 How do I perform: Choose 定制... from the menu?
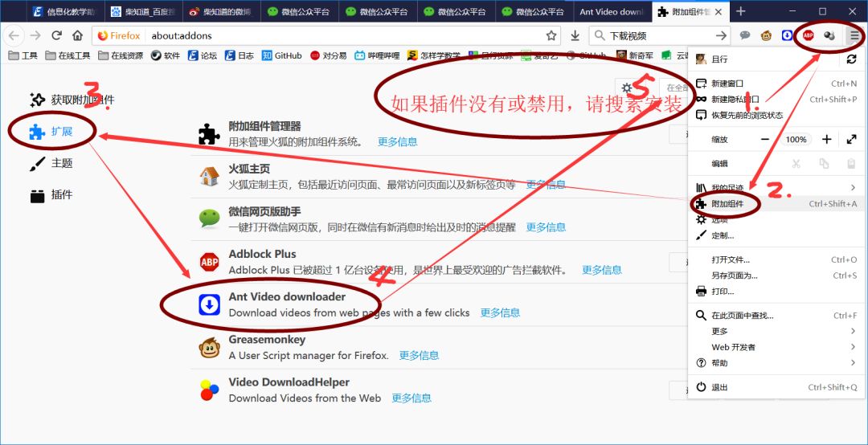[x=776, y=236]
